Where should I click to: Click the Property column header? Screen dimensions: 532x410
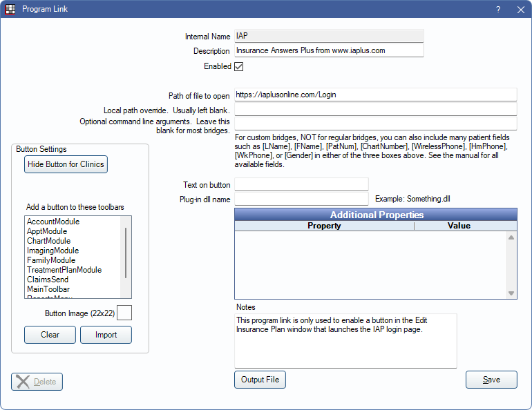(324, 226)
